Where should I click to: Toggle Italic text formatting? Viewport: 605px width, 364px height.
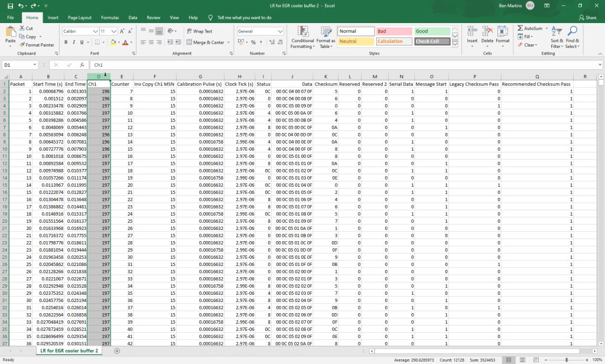74,42
